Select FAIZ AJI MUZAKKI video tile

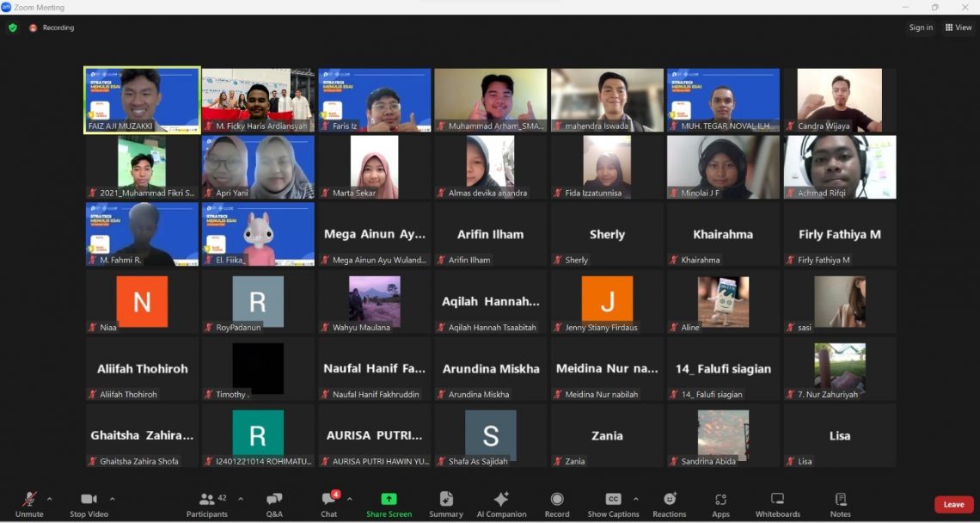[x=143, y=100]
